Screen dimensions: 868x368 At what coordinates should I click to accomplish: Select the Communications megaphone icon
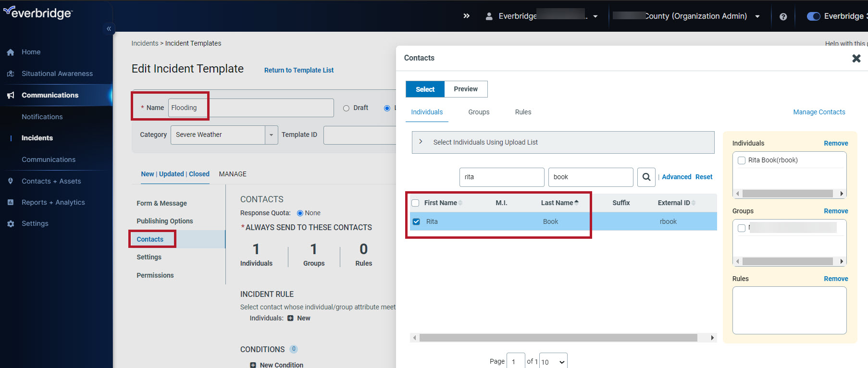point(11,95)
